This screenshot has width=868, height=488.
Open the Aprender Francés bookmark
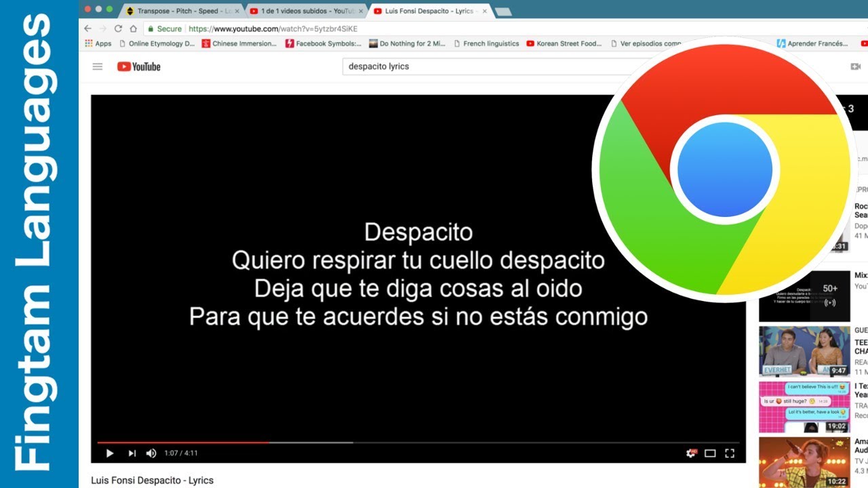[812, 43]
